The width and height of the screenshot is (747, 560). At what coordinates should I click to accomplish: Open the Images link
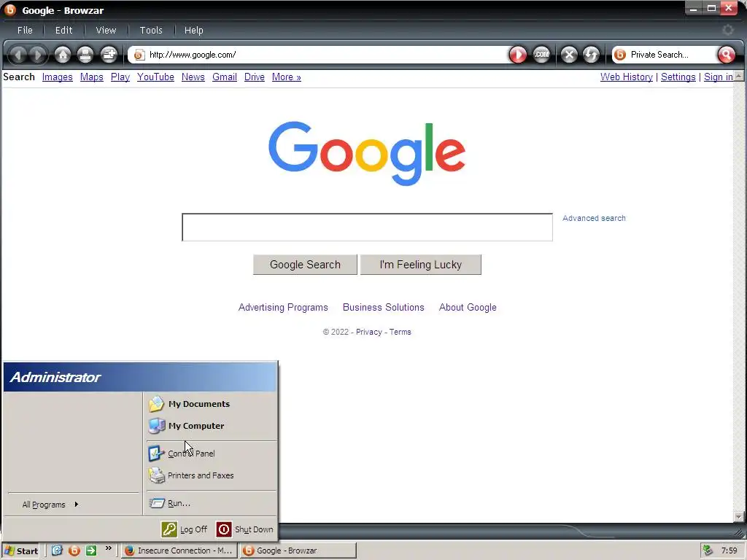(57, 77)
